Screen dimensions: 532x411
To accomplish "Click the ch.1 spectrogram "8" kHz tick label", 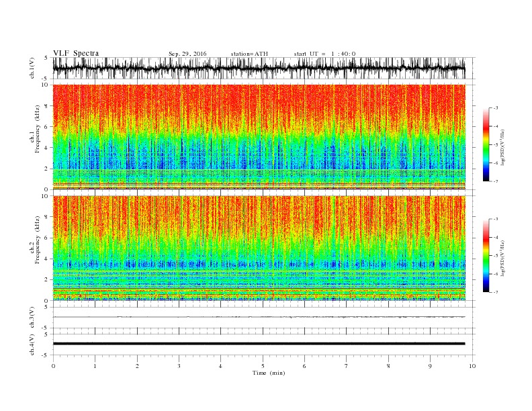I will pyautogui.click(x=46, y=105).
